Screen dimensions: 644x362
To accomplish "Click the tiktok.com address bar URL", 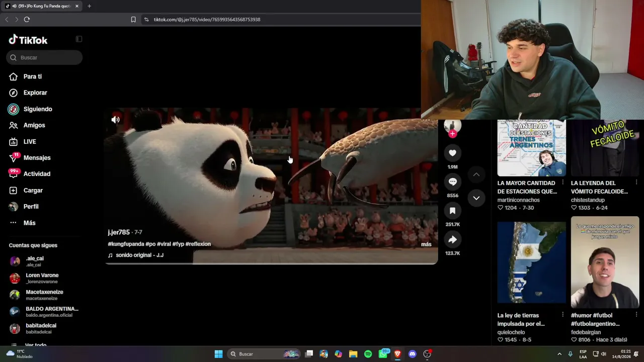I will tap(207, 20).
